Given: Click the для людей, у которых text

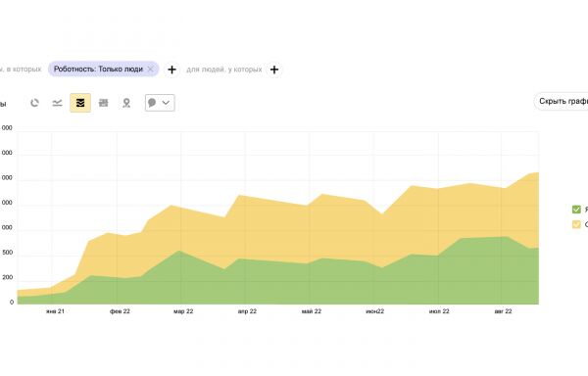Looking at the screenshot, I should [x=224, y=70].
